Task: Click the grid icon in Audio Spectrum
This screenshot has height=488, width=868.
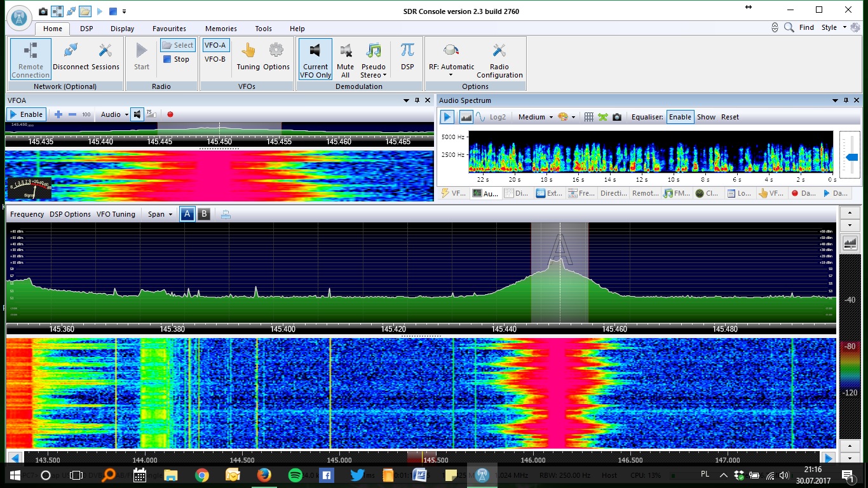Action: coord(588,117)
